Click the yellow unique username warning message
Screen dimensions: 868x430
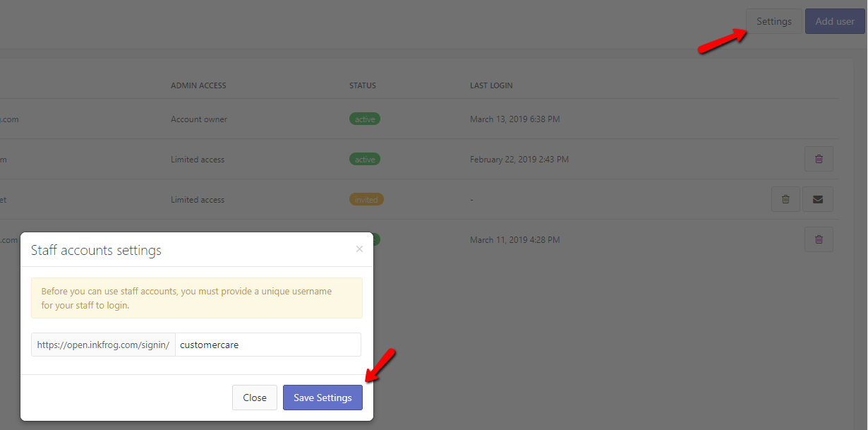[196, 298]
